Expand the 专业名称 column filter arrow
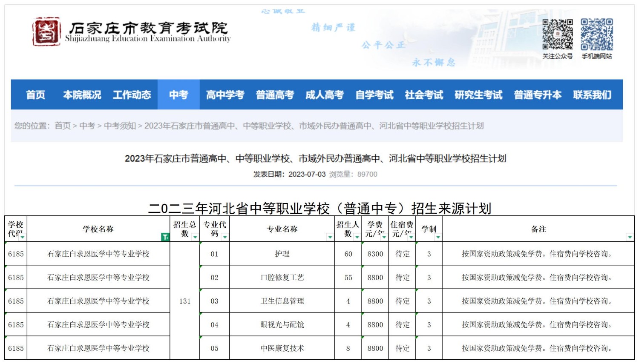Viewport: 639px width, 364px height. pyautogui.click(x=329, y=237)
